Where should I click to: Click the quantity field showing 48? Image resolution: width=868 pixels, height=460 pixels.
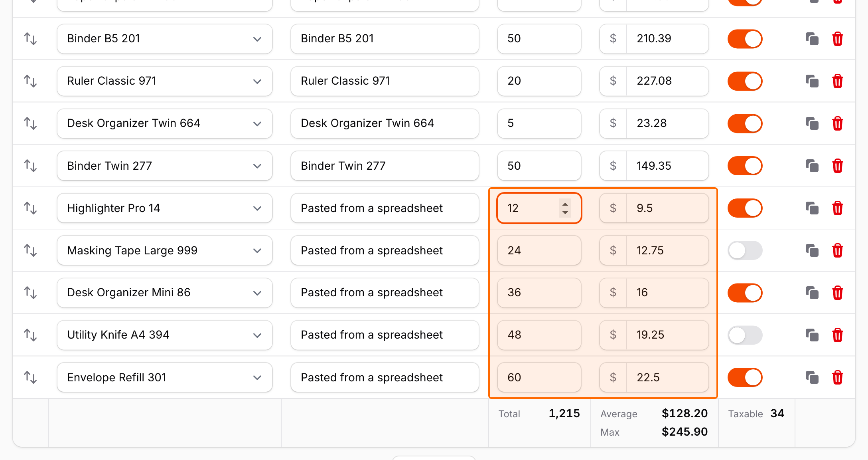pos(539,335)
